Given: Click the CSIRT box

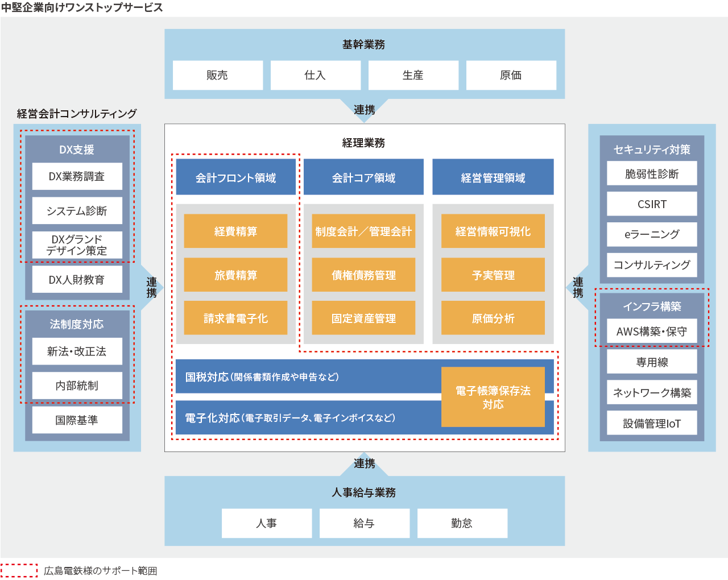Looking at the screenshot, I should click(x=652, y=204).
